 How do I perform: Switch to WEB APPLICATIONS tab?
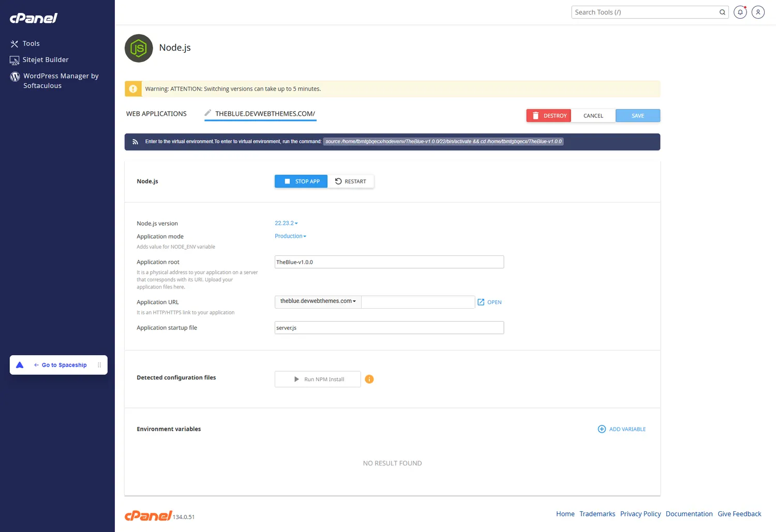[x=156, y=114]
